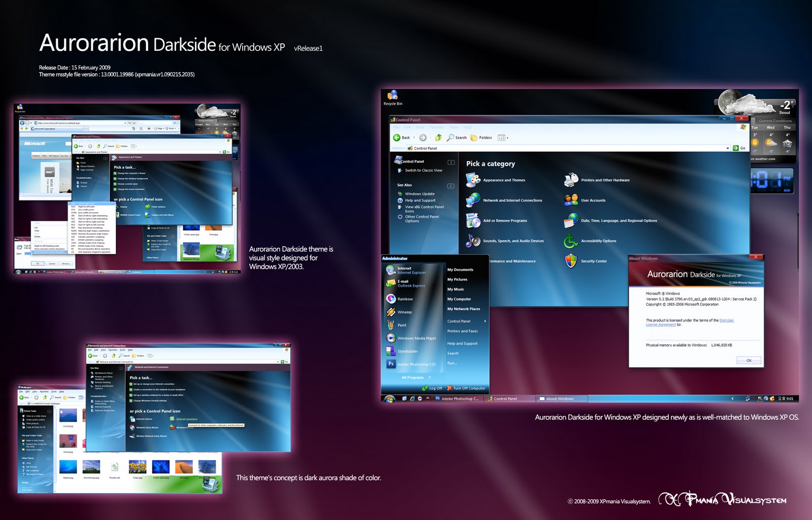The height and width of the screenshot is (520, 812).
Task: Show more quick launch icons chevron on taskbar
Action: pos(427,399)
